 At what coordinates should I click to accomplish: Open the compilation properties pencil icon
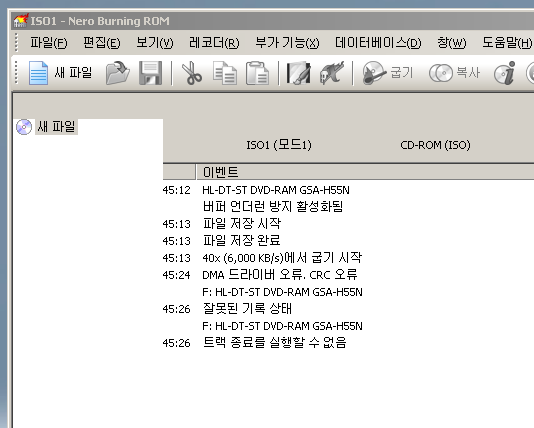(x=298, y=73)
